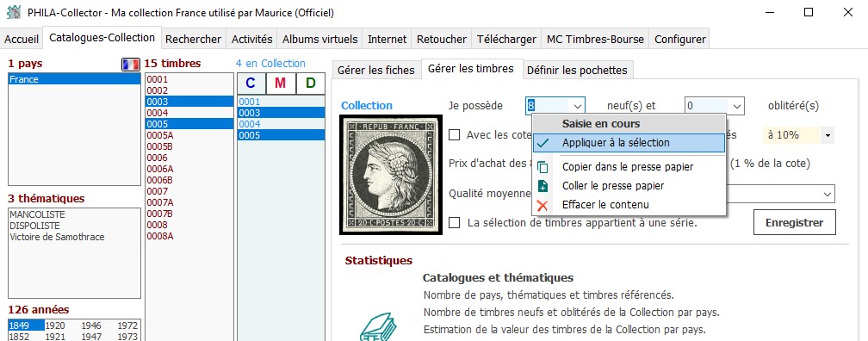Click the PHILA-Collector app icon in title bar

coord(14,12)
